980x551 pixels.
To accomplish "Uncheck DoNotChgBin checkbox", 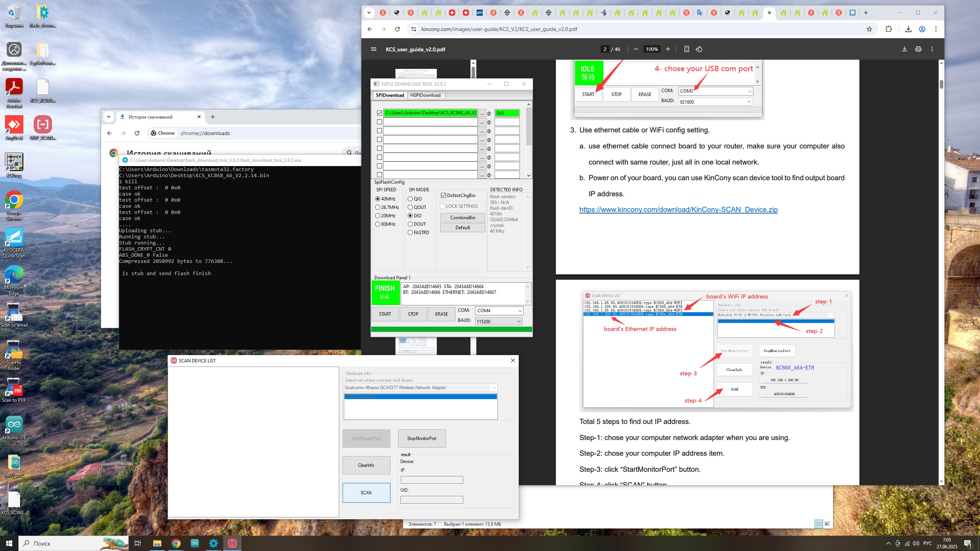I will tap(444, 196).
